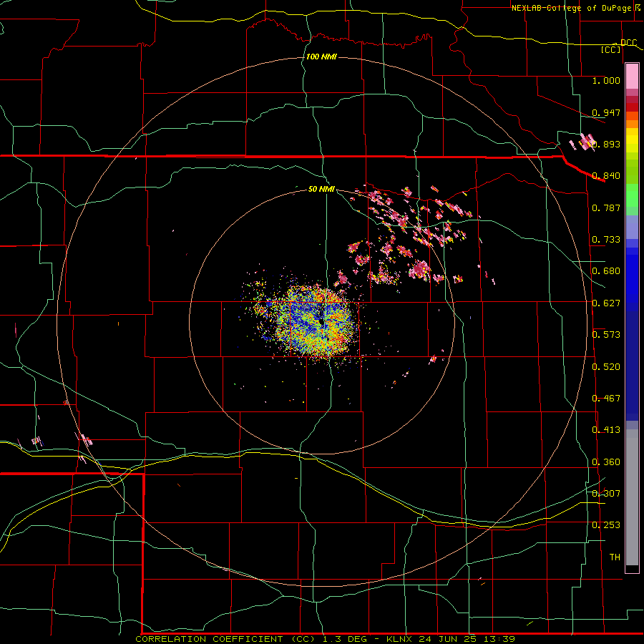Click the KLNX station identifier
Screen dimensions: 644x644
coord(400,639)
